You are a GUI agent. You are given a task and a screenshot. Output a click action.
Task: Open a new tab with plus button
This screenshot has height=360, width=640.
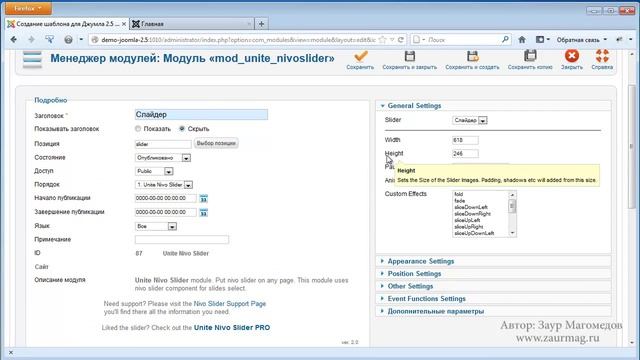(x=261, y=24)
